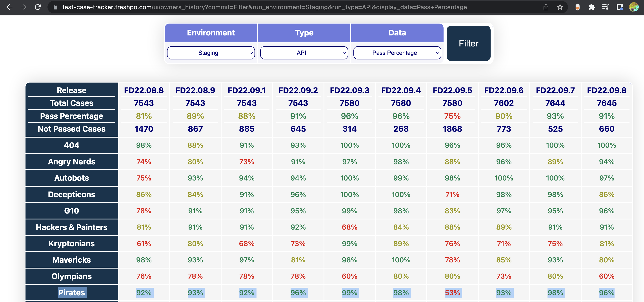Image resolution: width=644 pixels, height=302 pixels.
Task: Open the Chrome profile avatar
Action: tap(634, 7)
